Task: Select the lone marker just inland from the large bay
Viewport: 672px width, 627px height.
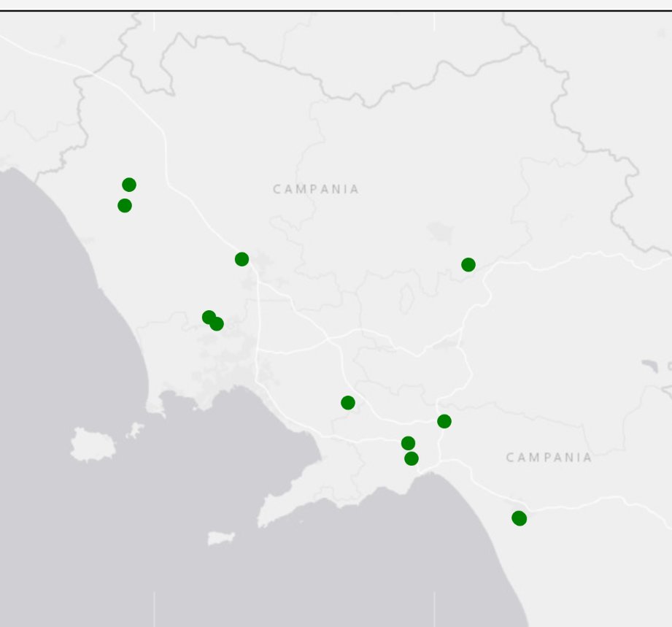Action: coord(347,403)
